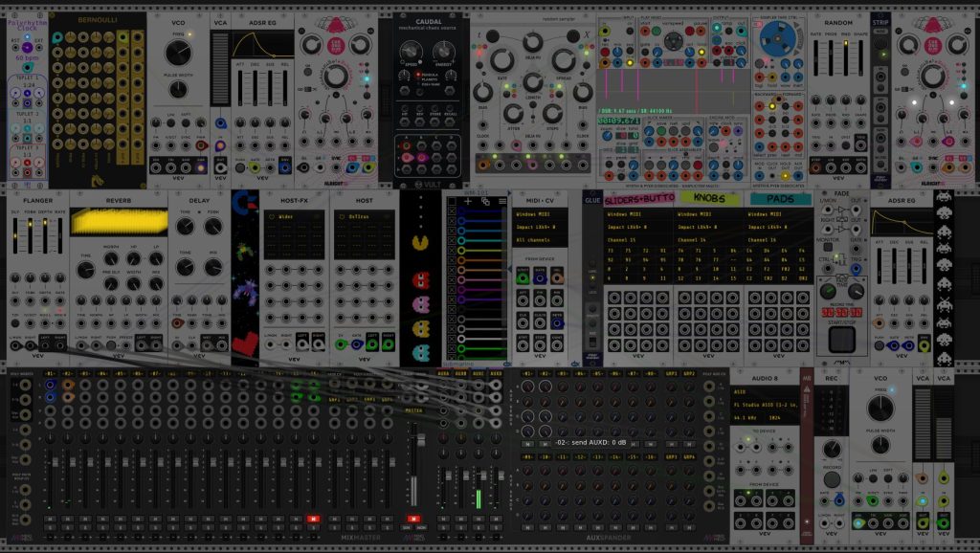
Task: Click the ENERGY knob on the Caudal module
Action: (443, 51)
